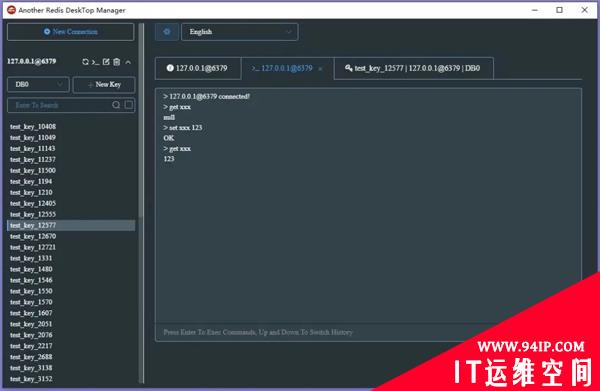Select key test_key_2688

pos(71,357)
